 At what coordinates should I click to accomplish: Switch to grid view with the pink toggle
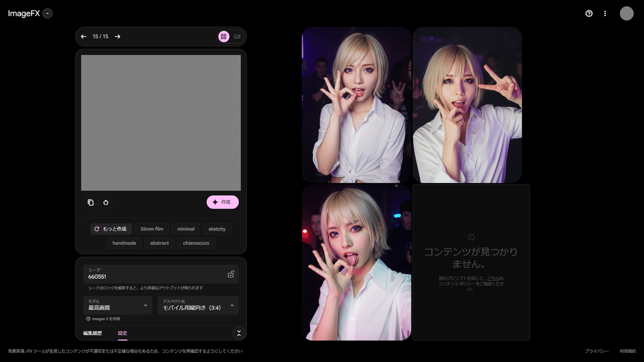[223, 36]
